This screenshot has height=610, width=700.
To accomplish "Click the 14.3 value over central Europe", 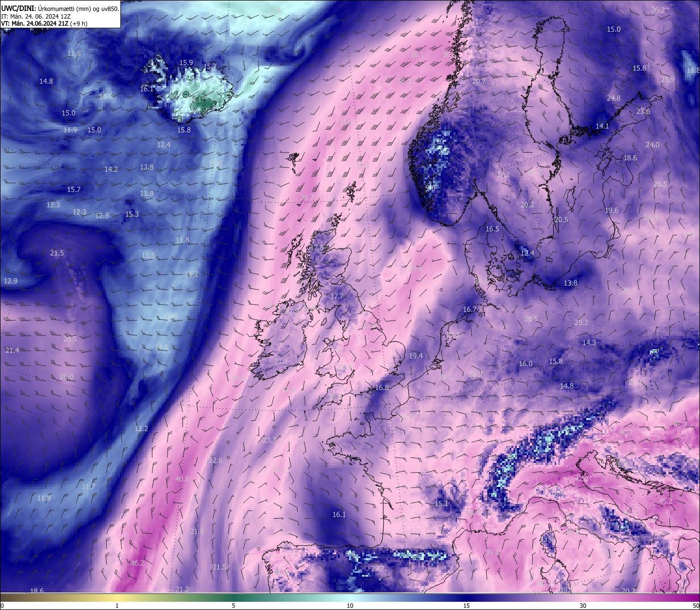I will [x=589, y=343].
